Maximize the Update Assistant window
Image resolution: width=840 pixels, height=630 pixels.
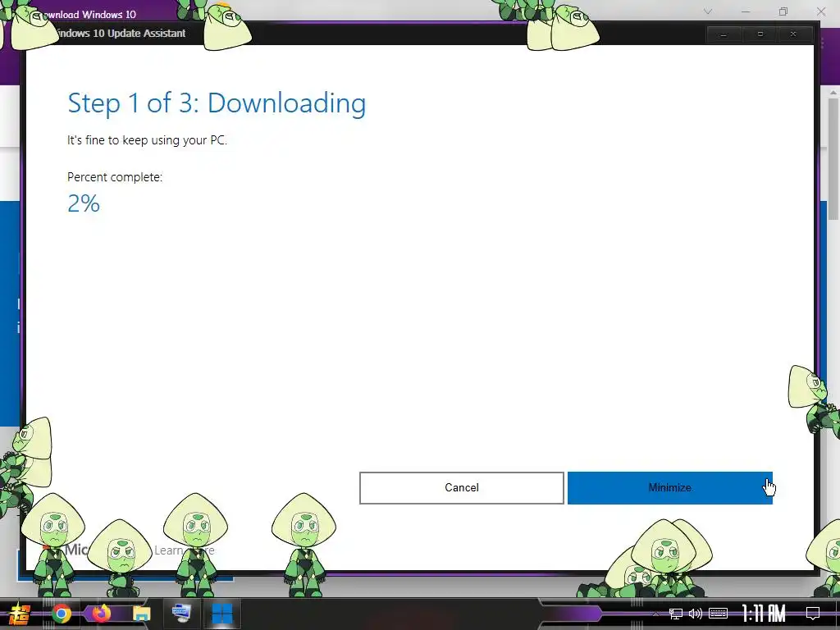click(x=760, y=34)
